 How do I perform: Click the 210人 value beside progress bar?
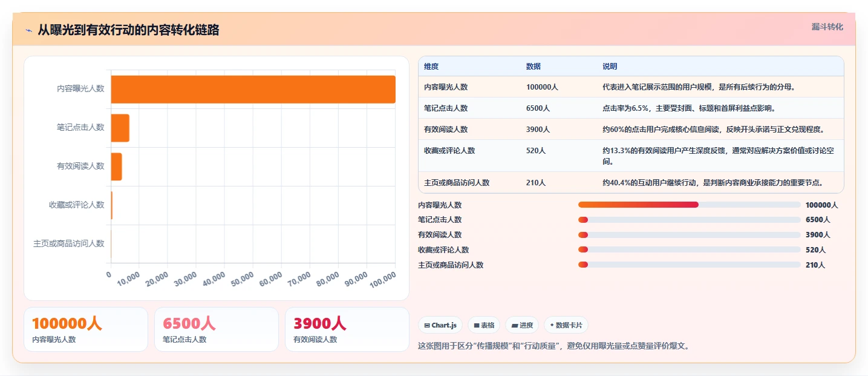point(815,265)
